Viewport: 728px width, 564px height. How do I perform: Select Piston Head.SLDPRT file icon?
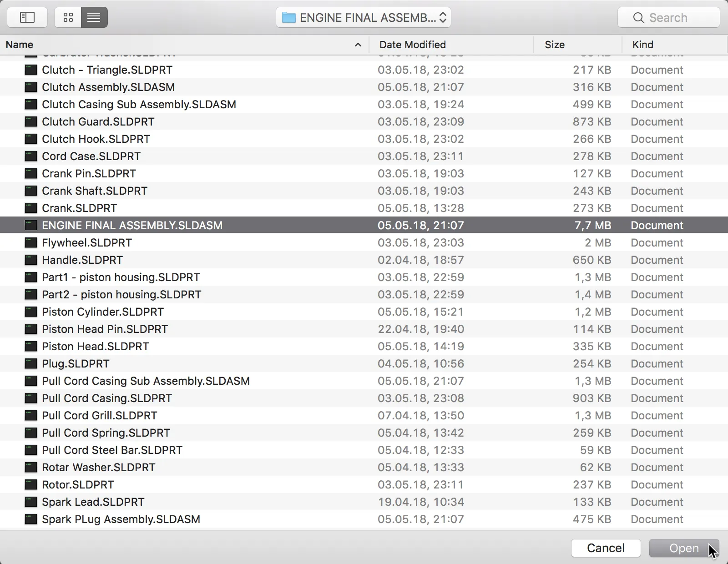click(30, 346)
